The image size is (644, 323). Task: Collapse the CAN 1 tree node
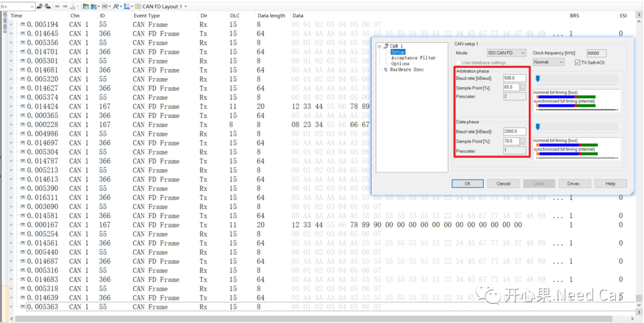tap(379, 46)
